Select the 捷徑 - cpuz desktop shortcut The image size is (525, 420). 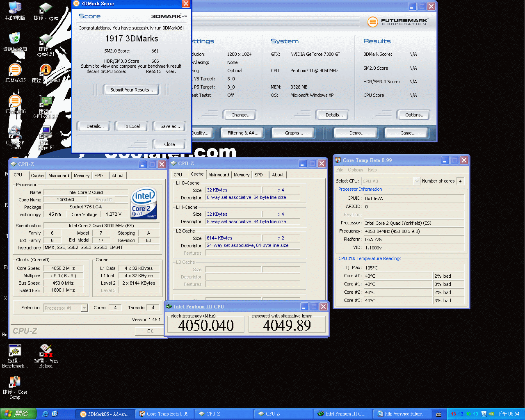coord(46,11)
